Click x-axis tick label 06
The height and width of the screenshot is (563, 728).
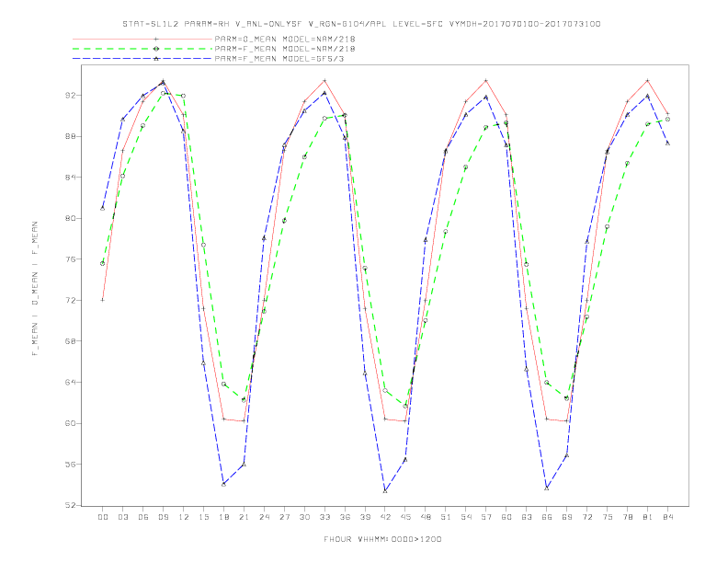coord(143,517)
